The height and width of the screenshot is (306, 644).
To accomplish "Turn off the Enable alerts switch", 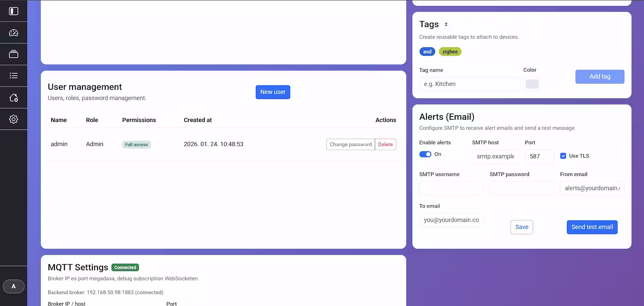I will [425, 154].
